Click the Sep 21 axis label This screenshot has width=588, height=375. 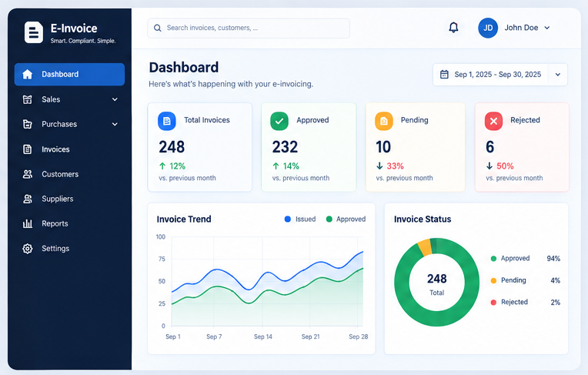point(310,336)
